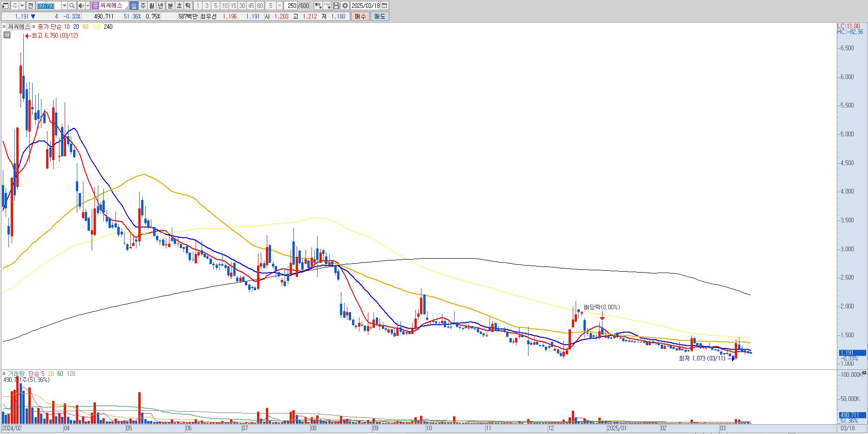868x434 pixels.
Task: Click the volume panel close icon at right
Action: coord(865,373)
